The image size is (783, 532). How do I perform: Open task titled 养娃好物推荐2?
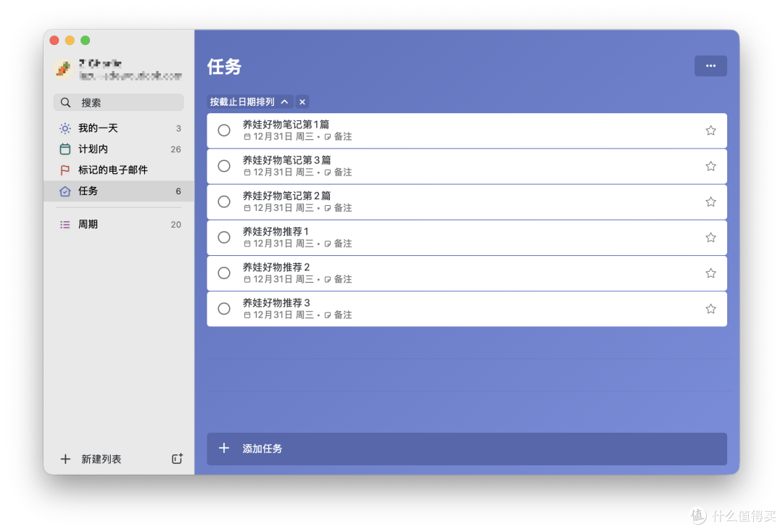pos(467,273)
